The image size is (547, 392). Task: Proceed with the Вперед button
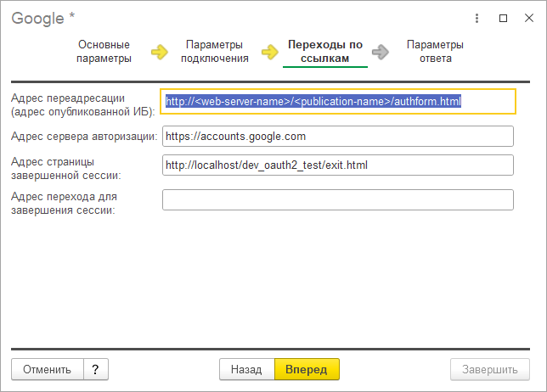[307, 369]
